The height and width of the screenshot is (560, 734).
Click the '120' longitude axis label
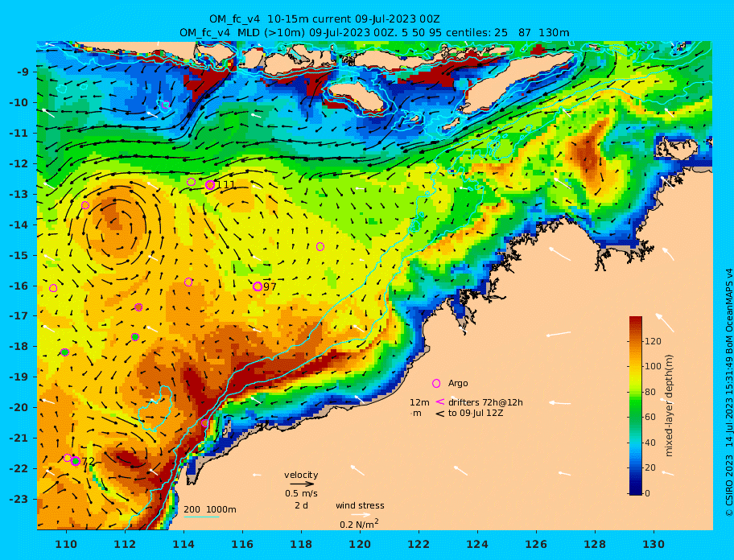click(360, 544)
